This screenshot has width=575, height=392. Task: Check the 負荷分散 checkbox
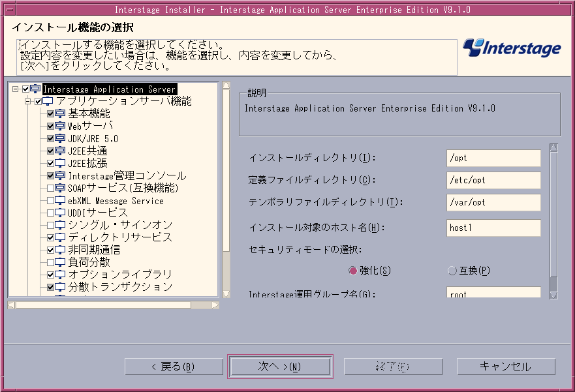point(51,262)
